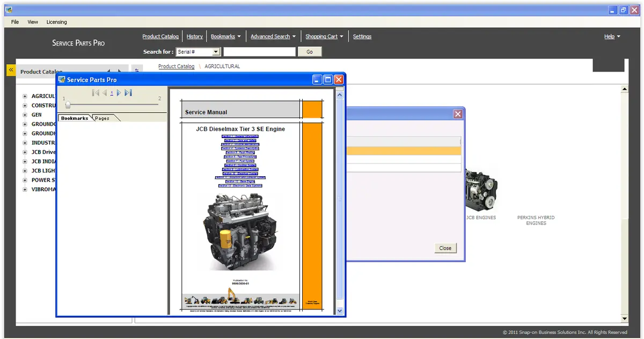Click the main catalog scrollbar up arrow

tap(624, 89)
